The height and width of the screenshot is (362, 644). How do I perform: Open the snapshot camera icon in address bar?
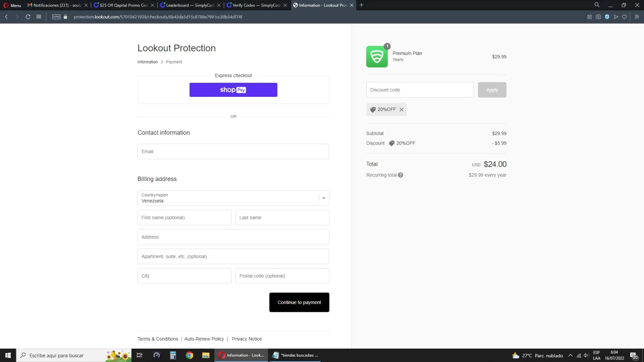coord(598,17)
